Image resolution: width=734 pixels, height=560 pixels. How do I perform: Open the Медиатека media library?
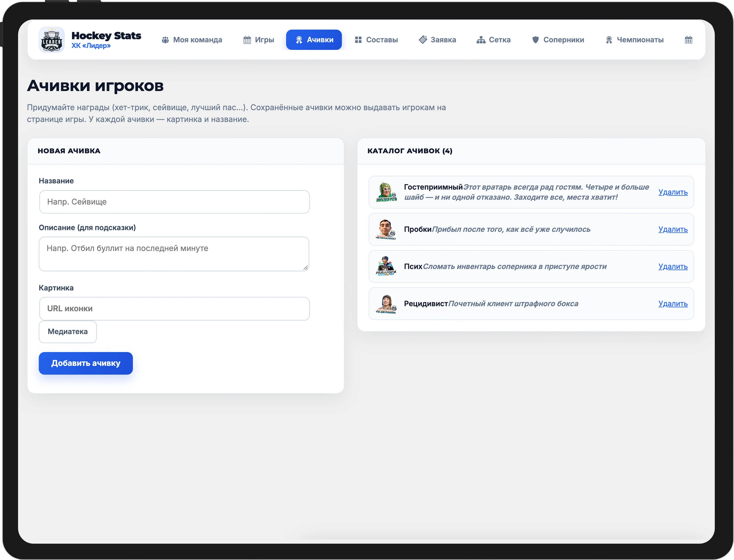[68, 332]
